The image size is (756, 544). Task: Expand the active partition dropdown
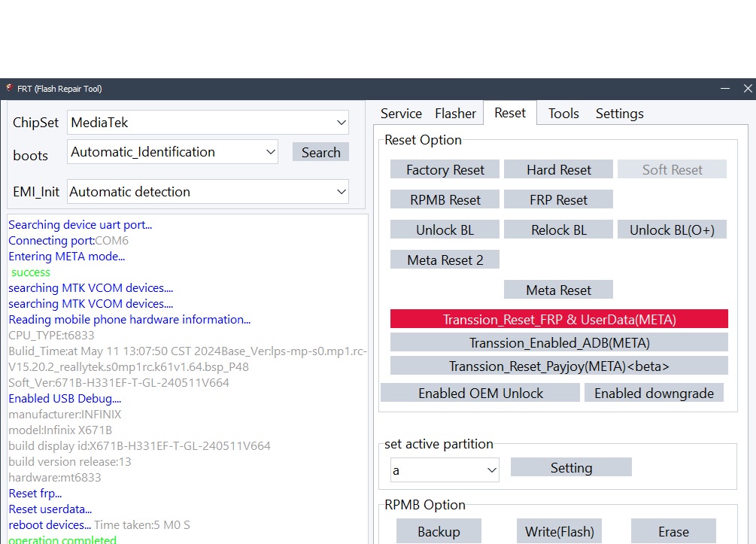445,470
